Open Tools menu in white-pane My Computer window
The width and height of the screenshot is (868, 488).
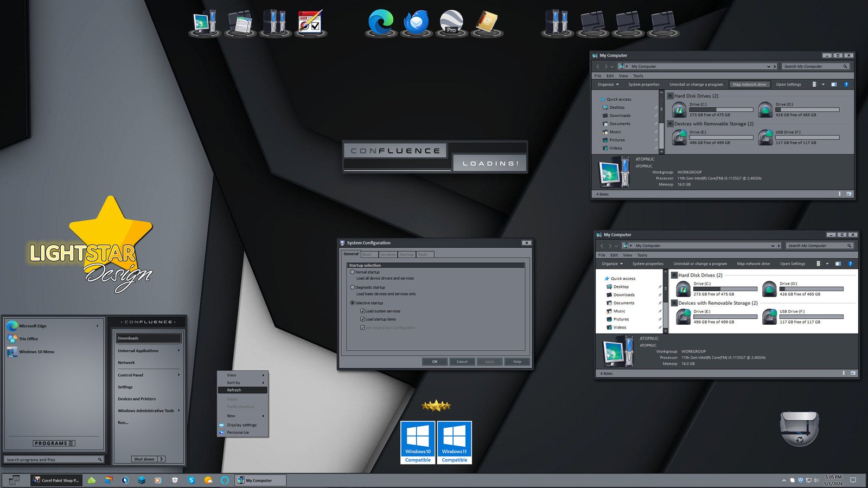tap(642, 255)
